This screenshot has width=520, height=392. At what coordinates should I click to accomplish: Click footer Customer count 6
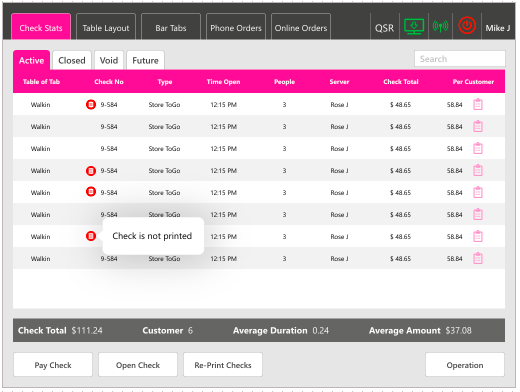[x=190, y=330]
